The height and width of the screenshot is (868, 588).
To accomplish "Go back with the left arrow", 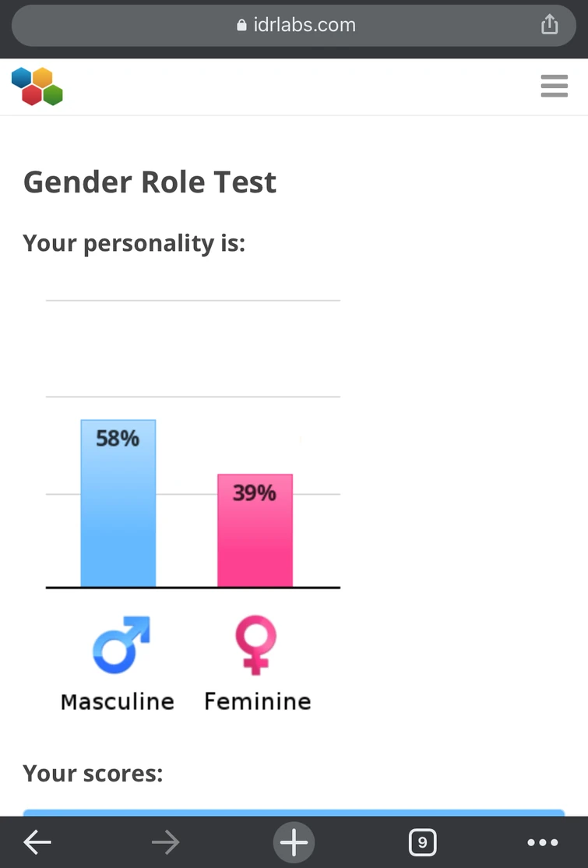I will (37, 842).
